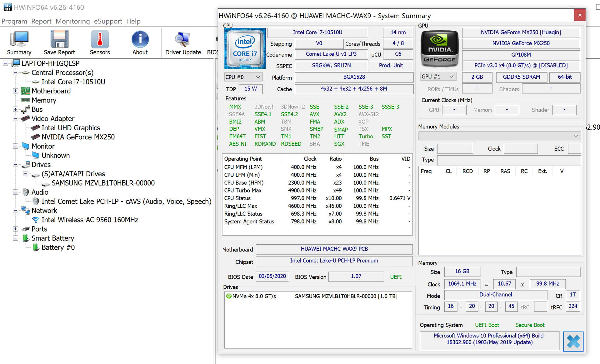This screenshot has height=364, width=600.
Task: Select Intel Wireless-AC 9560 tree item
Action: click(x=90, y=220)
